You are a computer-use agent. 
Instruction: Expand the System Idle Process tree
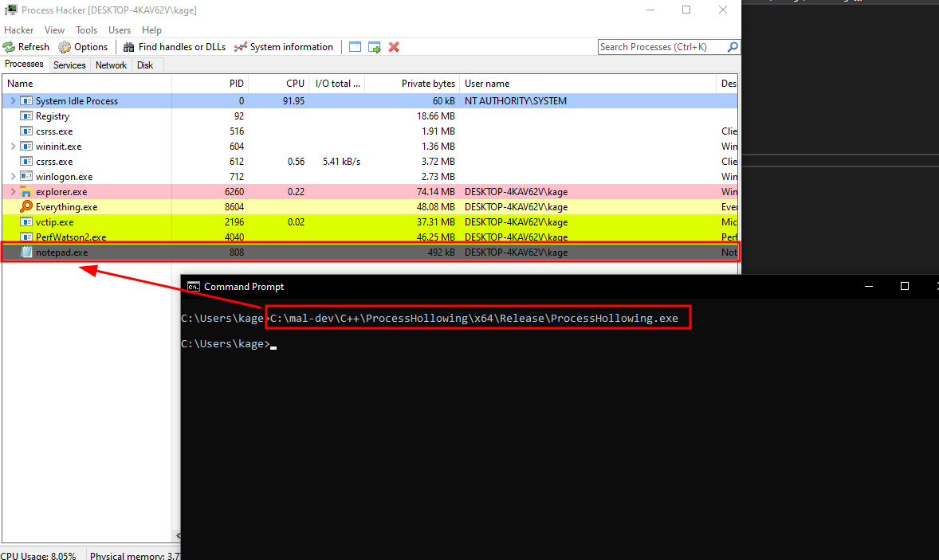coord(13,101)
